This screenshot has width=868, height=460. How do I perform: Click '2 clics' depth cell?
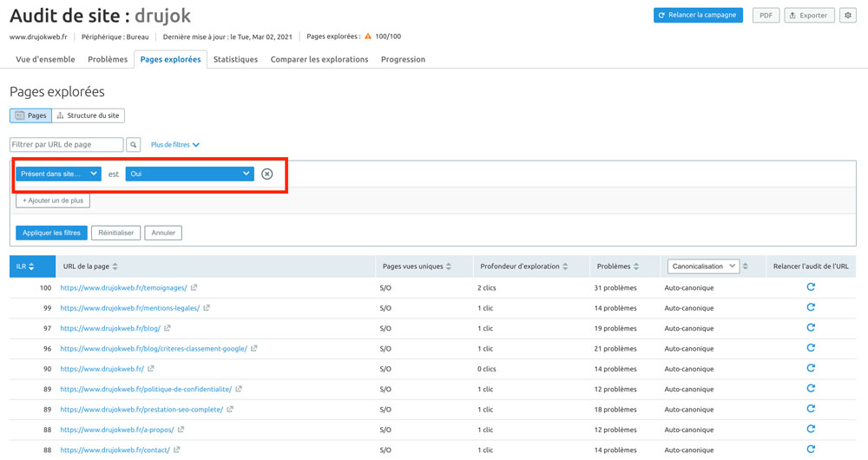[487, 288]
